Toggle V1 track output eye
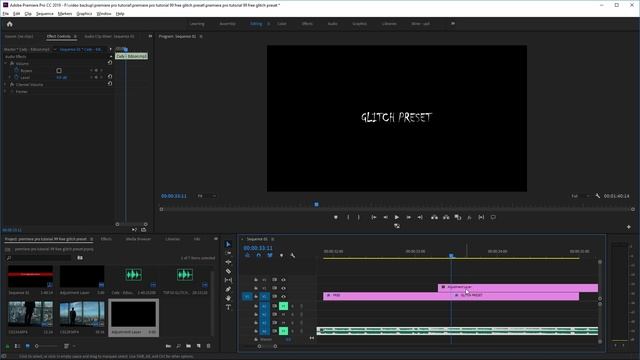 click(283, 296)
